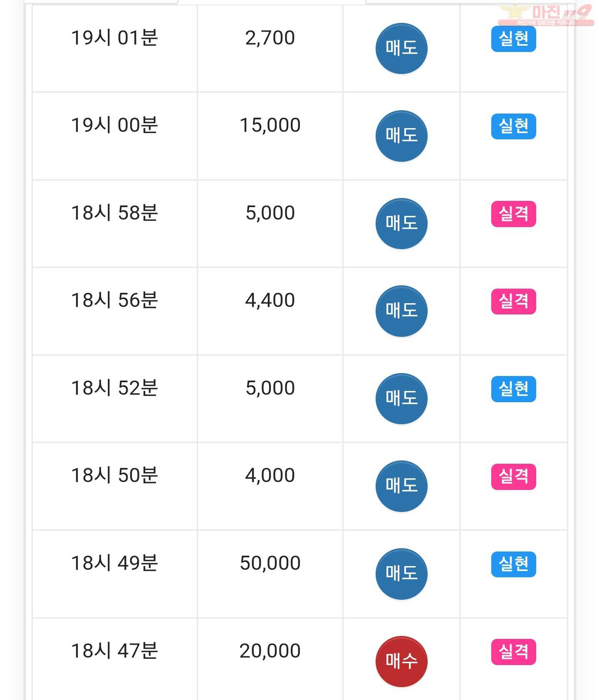Click the 매도 circle in the 19시 00분 row
The height and width of the screenshot is (700, 599).
coord(401,136)
